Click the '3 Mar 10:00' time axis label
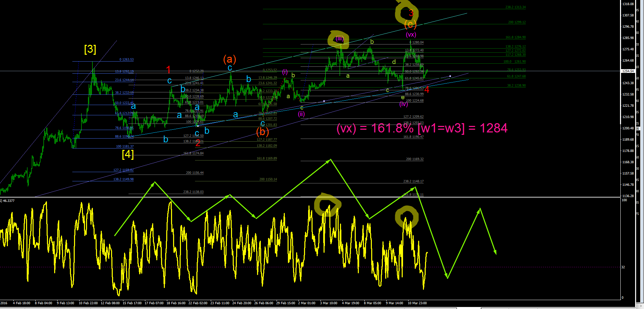 coord(329,303)
